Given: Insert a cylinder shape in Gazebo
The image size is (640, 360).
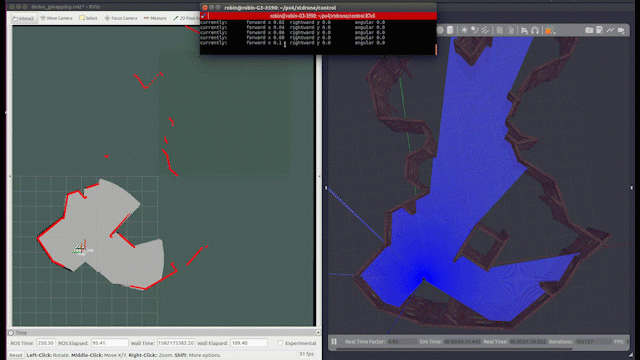Looking at the screenshot, I should pos(450,30).
